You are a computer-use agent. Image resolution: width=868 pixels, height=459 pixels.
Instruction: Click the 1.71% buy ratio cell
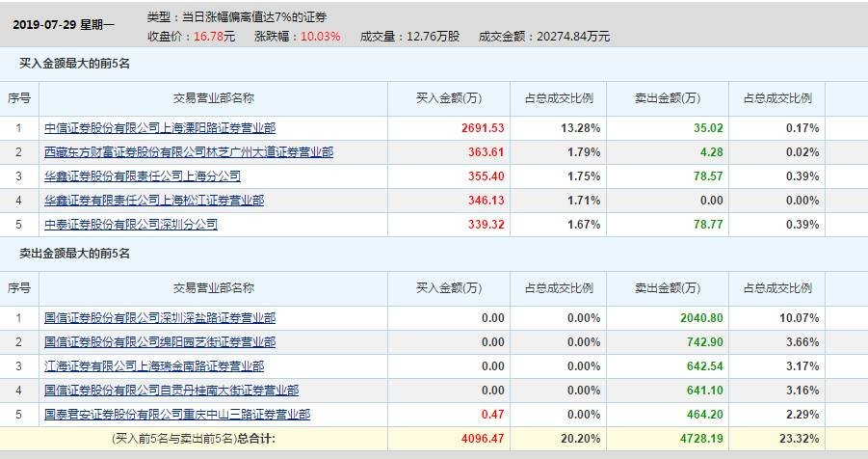click(x=584, y=201)
